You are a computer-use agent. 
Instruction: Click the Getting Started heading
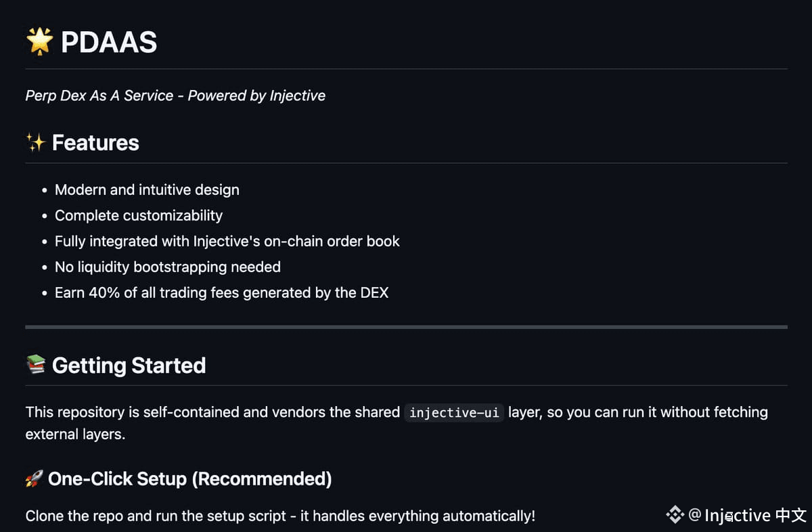tap(129, 365)
